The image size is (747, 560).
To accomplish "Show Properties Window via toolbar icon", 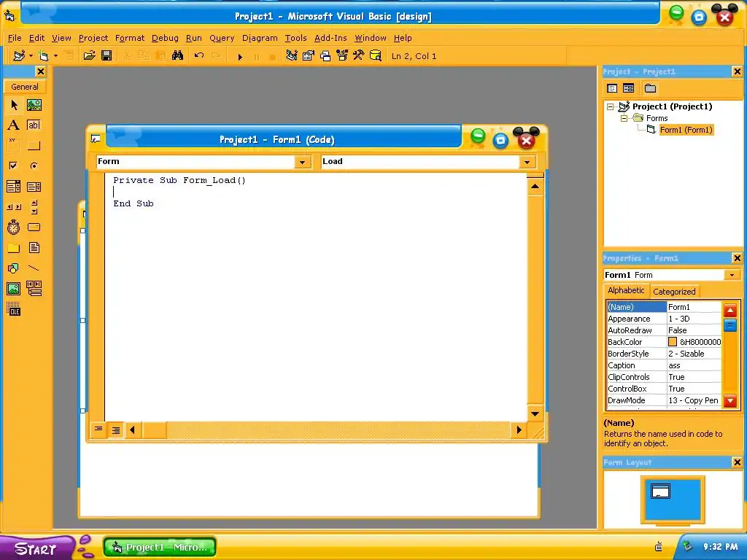I will pyautogui.click(x=309, y=55).
